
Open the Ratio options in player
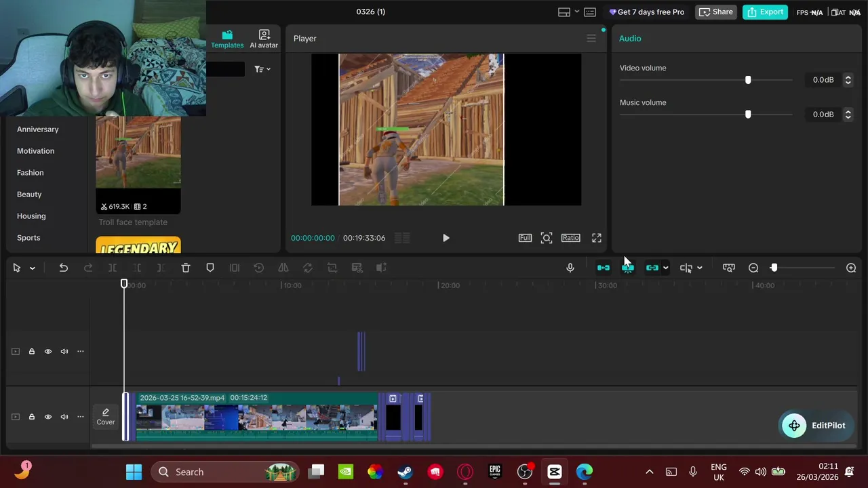[x=570, y=238]
